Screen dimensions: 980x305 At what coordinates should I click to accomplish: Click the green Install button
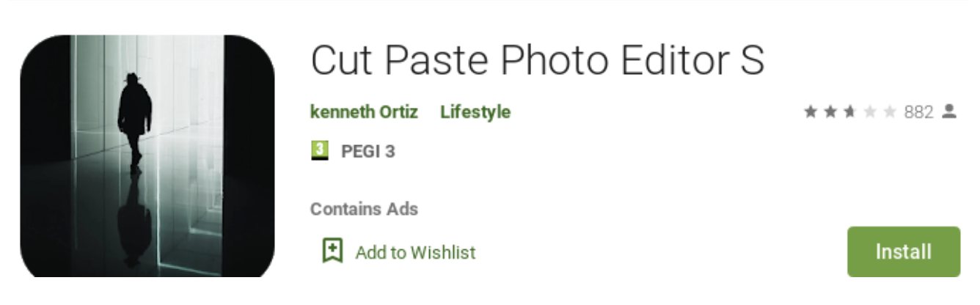[x=903, y=251]
